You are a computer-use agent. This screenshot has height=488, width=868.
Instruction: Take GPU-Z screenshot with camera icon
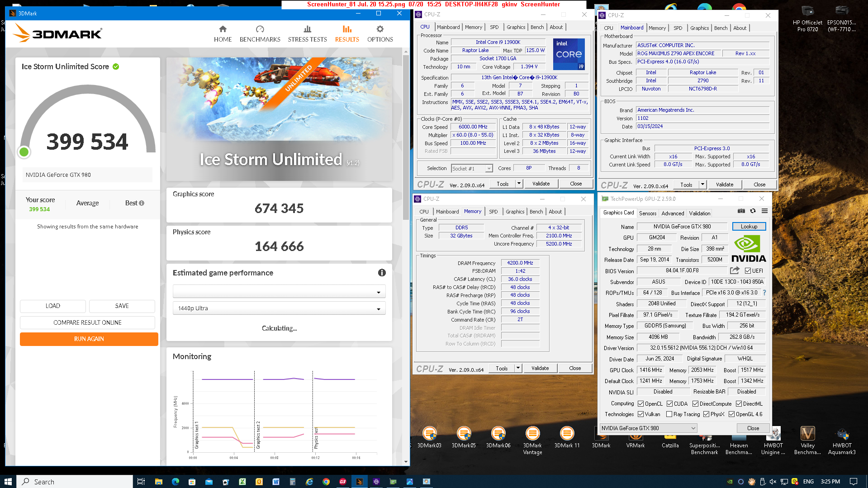(x=741, y=211)
